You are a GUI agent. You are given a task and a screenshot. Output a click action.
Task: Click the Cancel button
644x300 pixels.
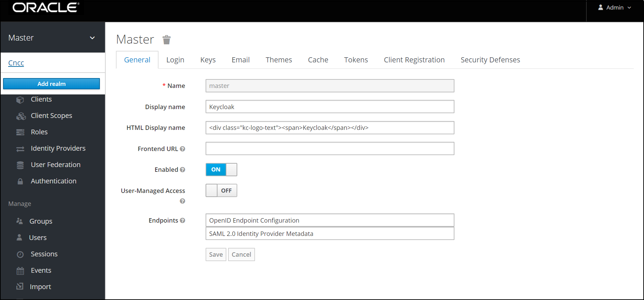[x=241, y=255]
